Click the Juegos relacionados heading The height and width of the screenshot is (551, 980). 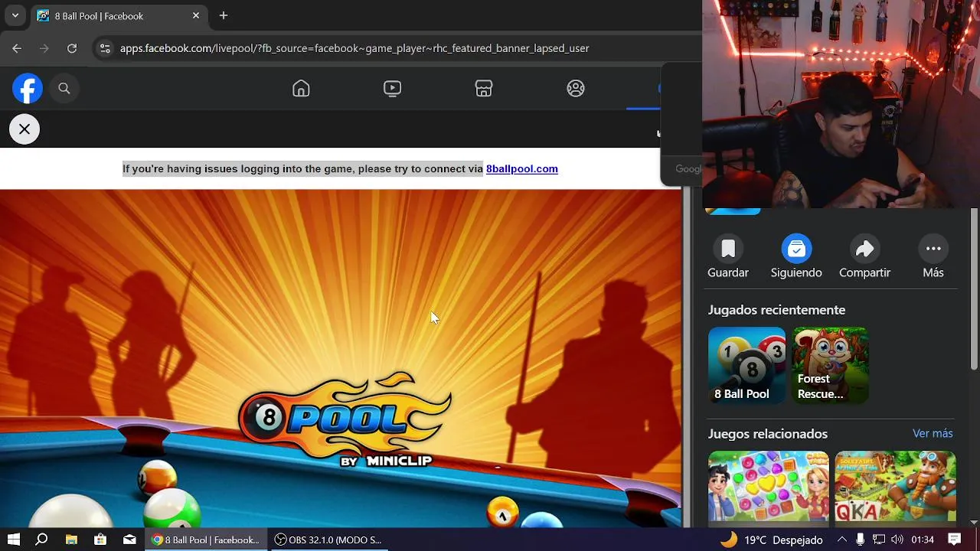coord(768,434)
